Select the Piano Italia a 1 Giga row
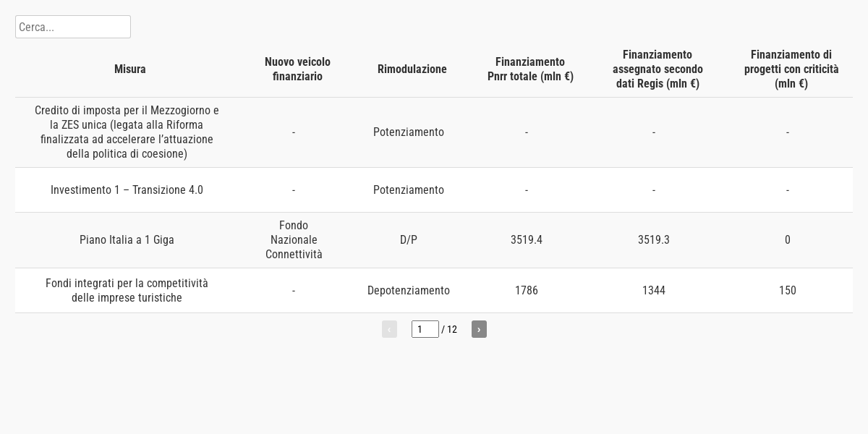868x434 pixels. 127,240
